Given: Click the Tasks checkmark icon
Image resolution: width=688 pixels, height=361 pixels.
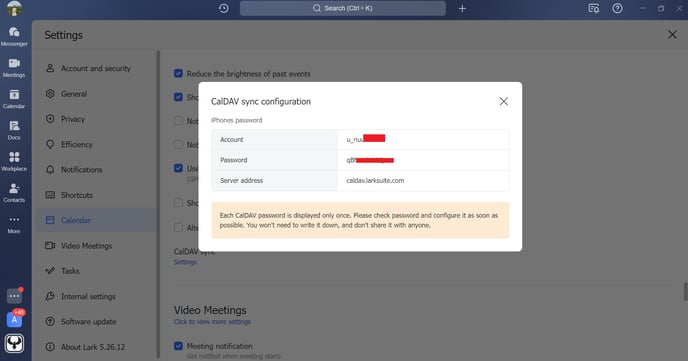Looking at the screenshot, I should coord(50,271).
